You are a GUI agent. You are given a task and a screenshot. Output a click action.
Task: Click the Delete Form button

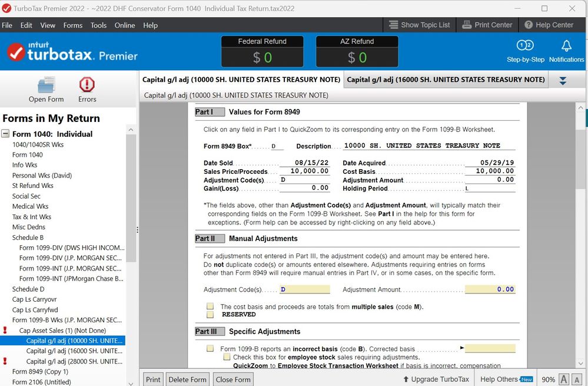(x=188, y=380)
